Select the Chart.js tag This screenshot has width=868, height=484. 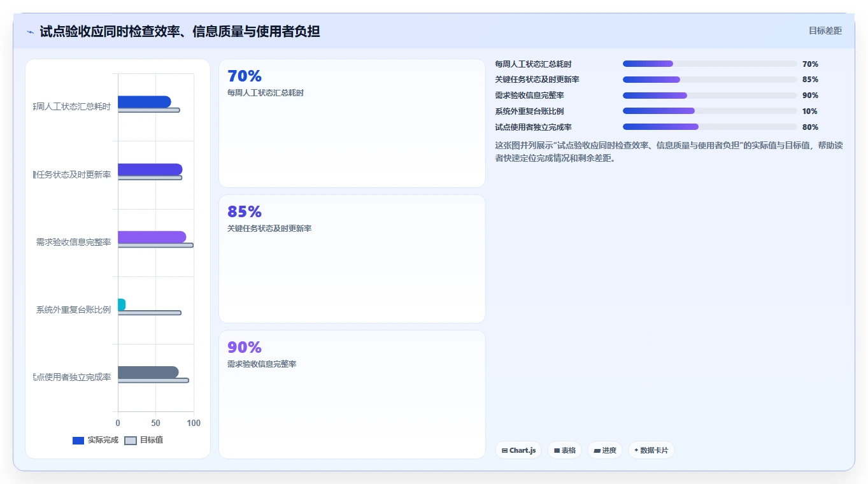(518, 450)
